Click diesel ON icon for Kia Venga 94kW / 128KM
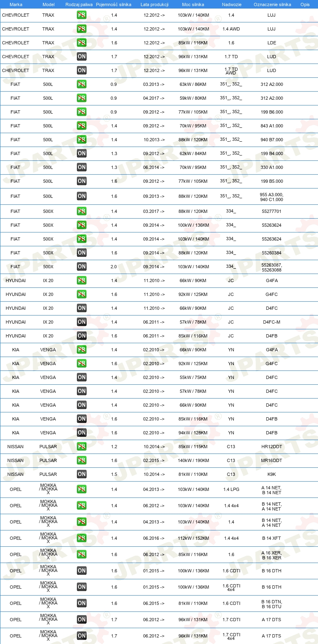This screenshot has height=644, width=318. click(82, 433)
